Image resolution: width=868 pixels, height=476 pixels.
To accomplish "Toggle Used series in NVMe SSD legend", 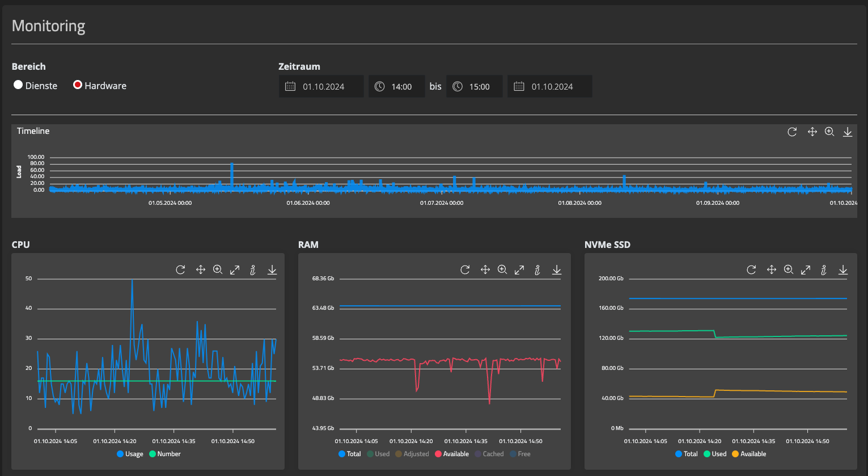I will click(715, 454).
